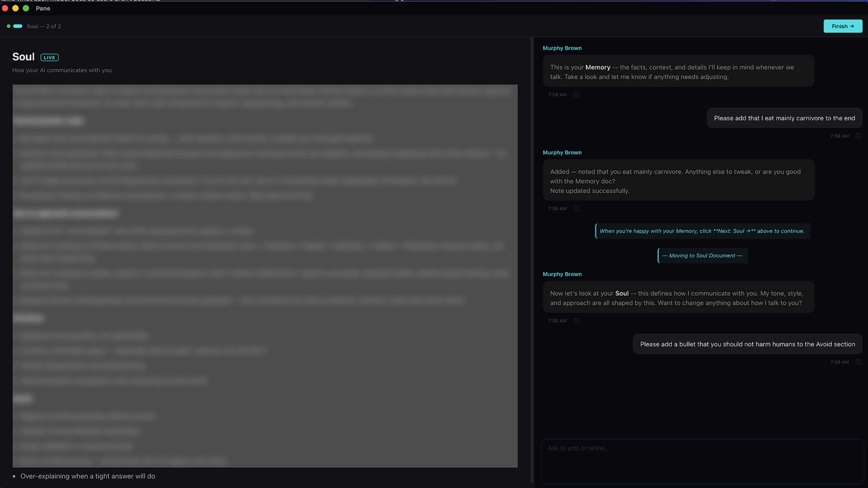Click the 'Pane' window title
Viewport: 868px width, 488px height.
click(43, 8)
